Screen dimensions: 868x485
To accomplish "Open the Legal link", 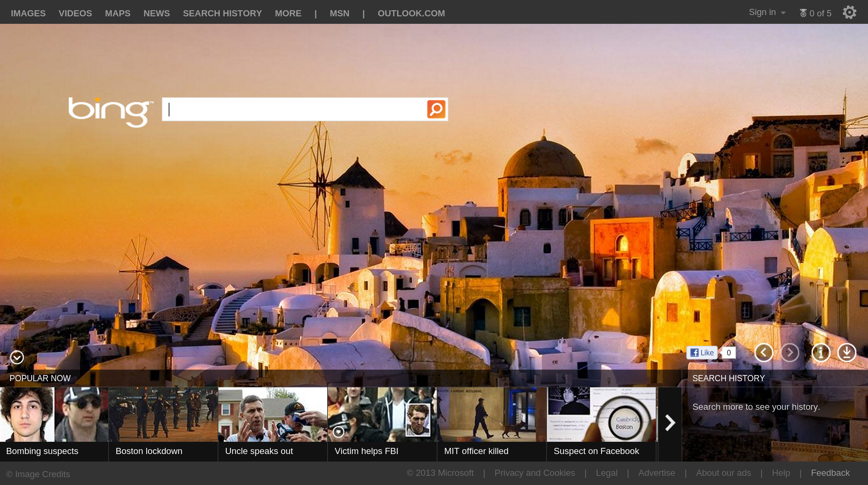I will [x=606, y=473].
